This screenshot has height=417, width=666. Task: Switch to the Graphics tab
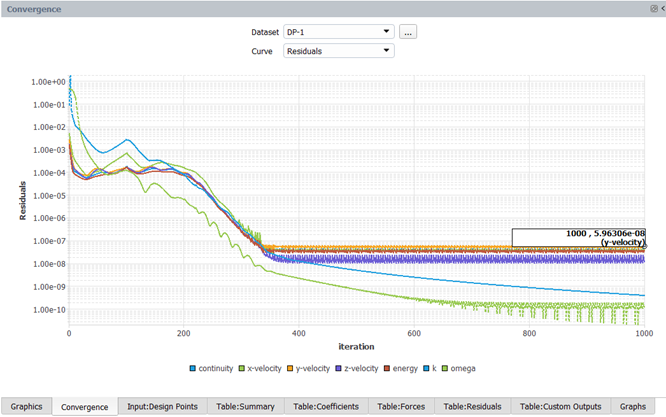coord(26,406)
